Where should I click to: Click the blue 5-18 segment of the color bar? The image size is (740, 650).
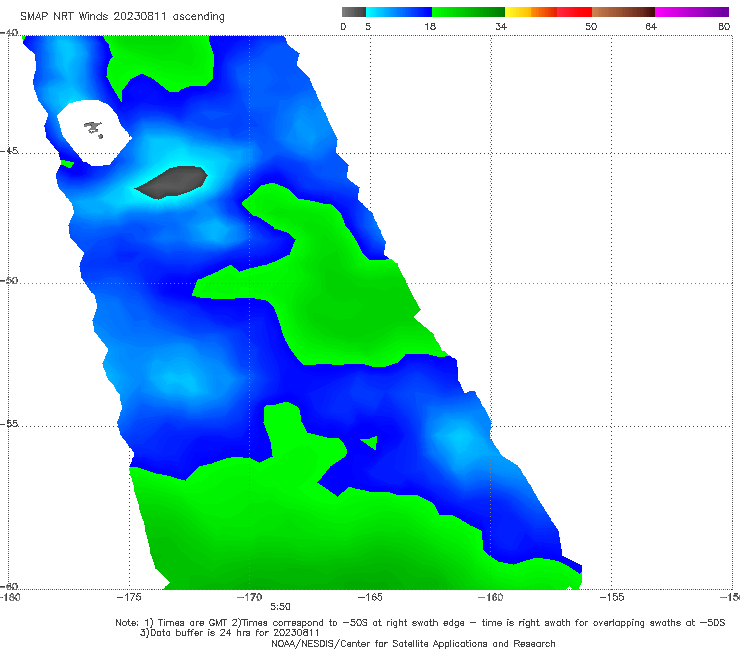pyautogui.click(x=399, y=12)
